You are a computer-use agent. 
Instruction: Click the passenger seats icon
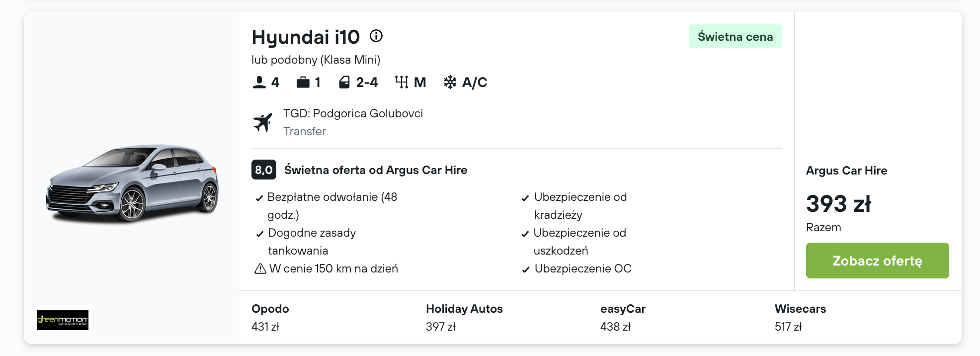(x=259, y=82)
